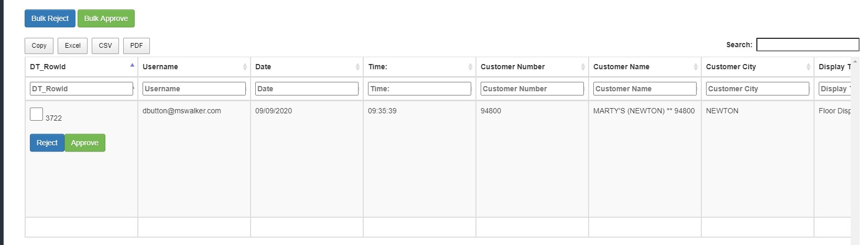Focus the Search input box

[807, 45]
